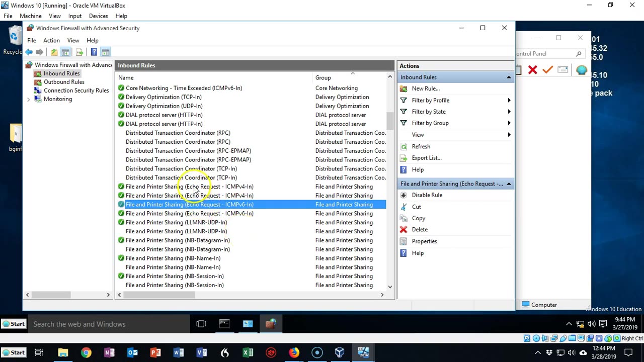This screenshot has width=644, height=362.
Task: Open Command Prompt from guest taskbar
Action: [x=224, y=324]
